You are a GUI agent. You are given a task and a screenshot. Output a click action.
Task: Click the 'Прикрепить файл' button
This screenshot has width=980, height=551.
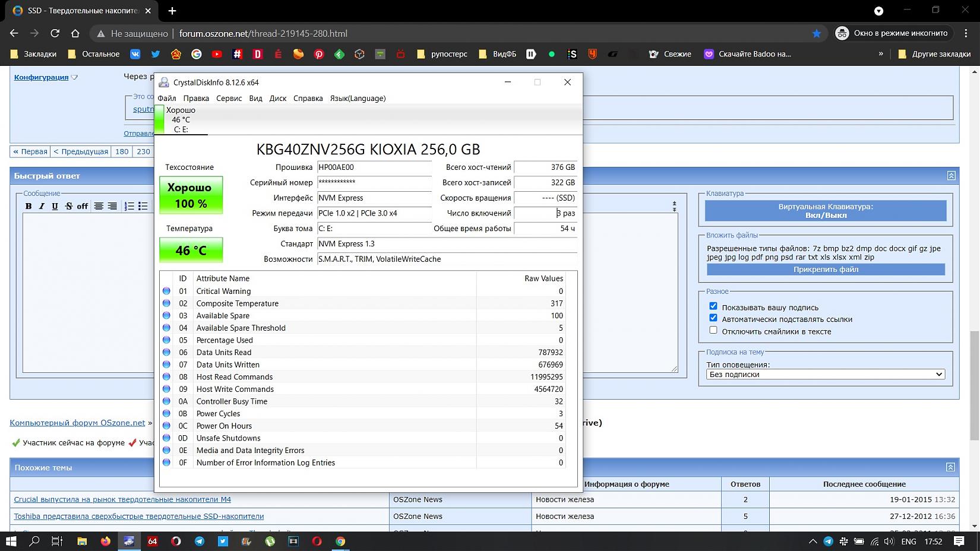click(x=826, y=270)
